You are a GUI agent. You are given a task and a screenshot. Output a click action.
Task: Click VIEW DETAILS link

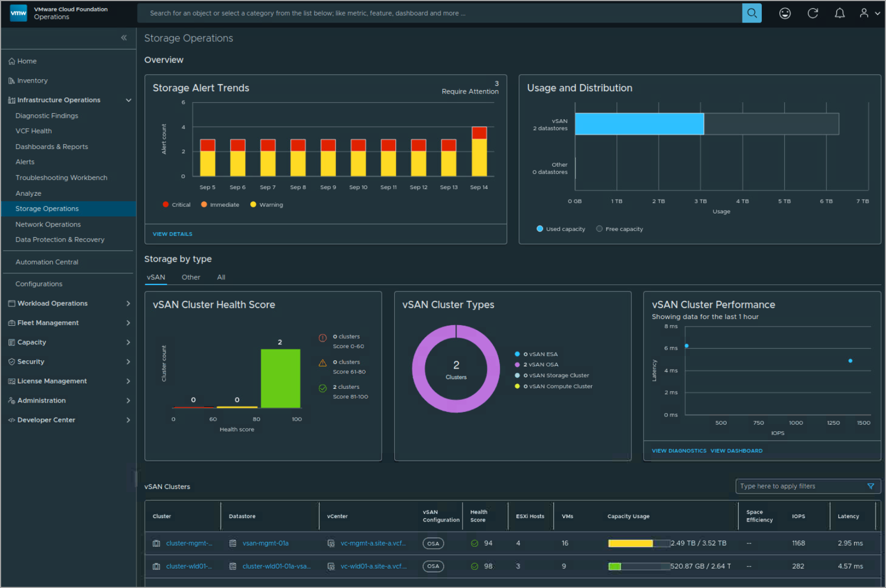(x=173, y=234)
